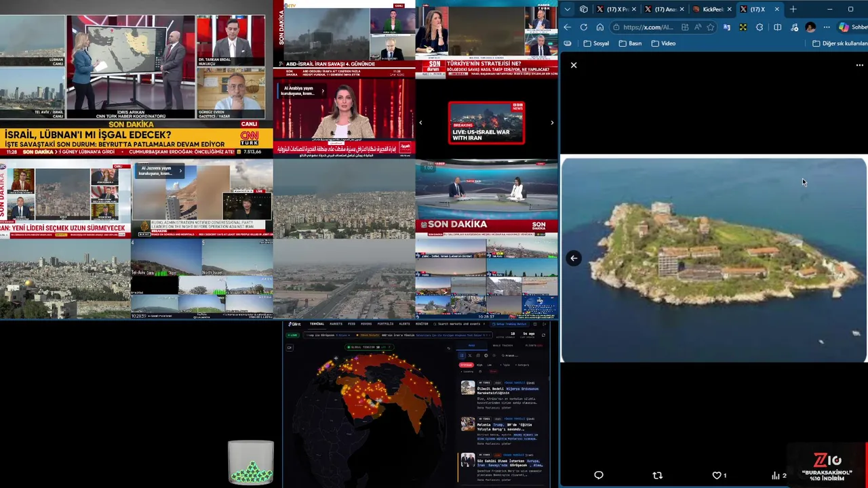Open the Sosyal bookmarks folder
This screenshot has height=488, width=868.
pos(596,43)
